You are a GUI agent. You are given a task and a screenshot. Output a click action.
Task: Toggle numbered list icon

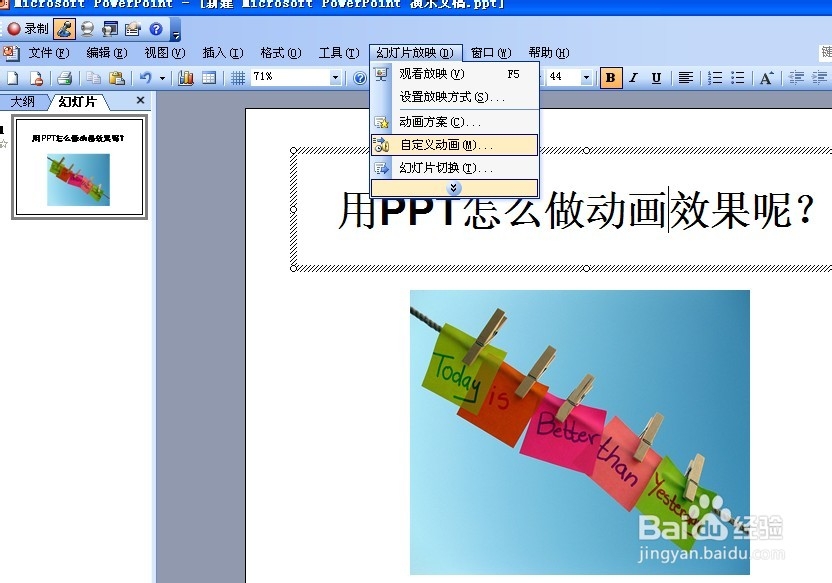pos(715,78)
